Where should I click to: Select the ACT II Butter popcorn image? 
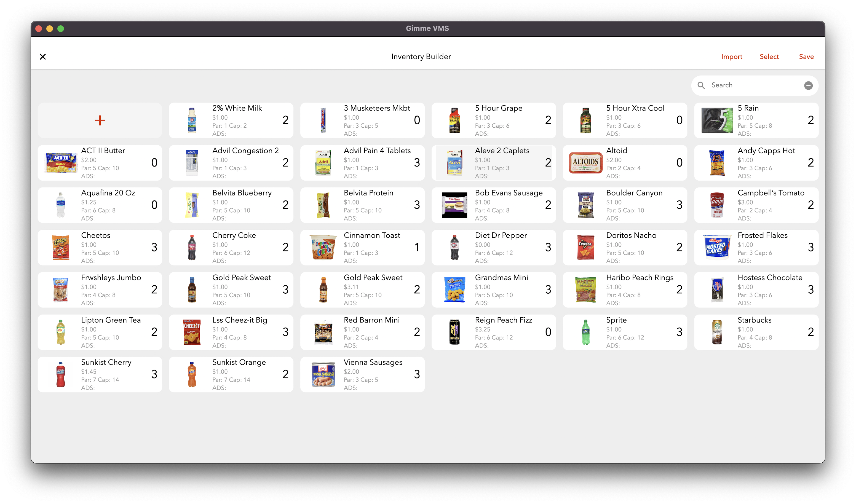pos(61,163)
